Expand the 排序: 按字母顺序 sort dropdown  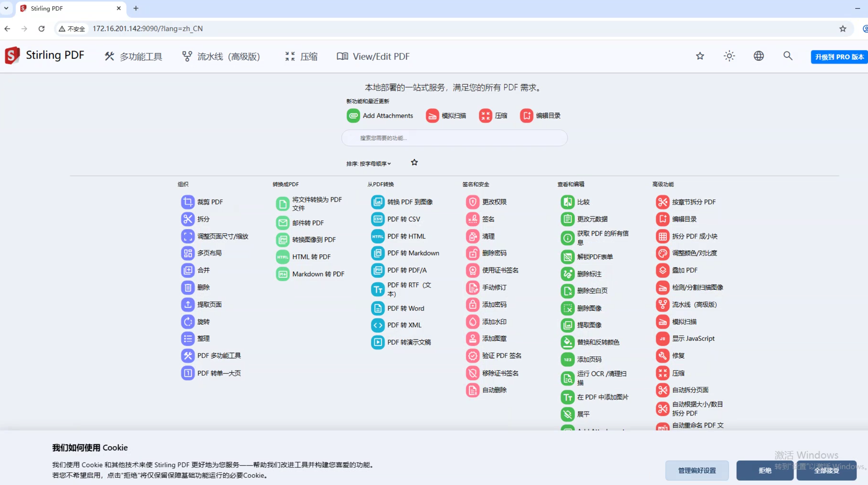(369, 164)
